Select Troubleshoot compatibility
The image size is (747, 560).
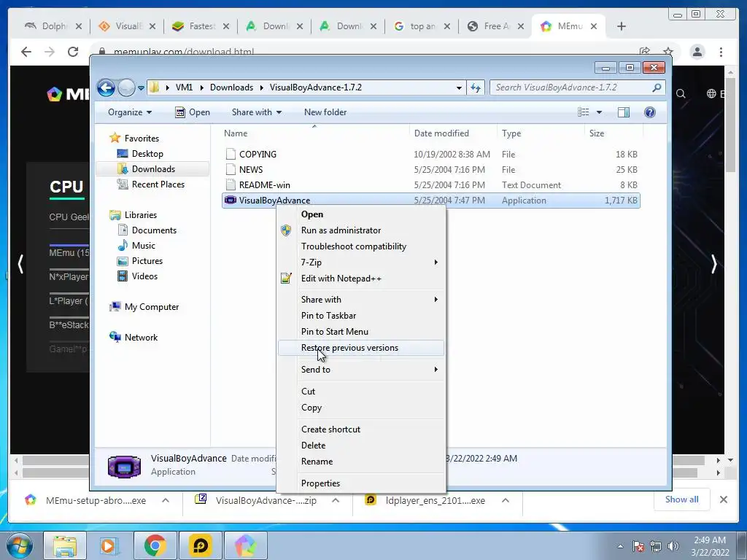pos(361,246)
